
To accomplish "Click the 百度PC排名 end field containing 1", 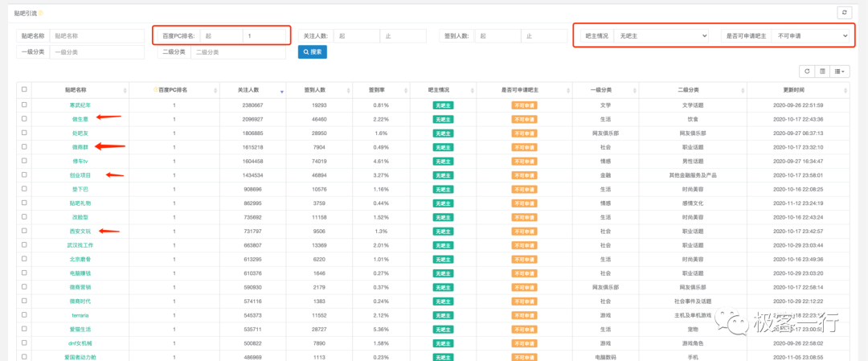I will [x=264, y=35].
